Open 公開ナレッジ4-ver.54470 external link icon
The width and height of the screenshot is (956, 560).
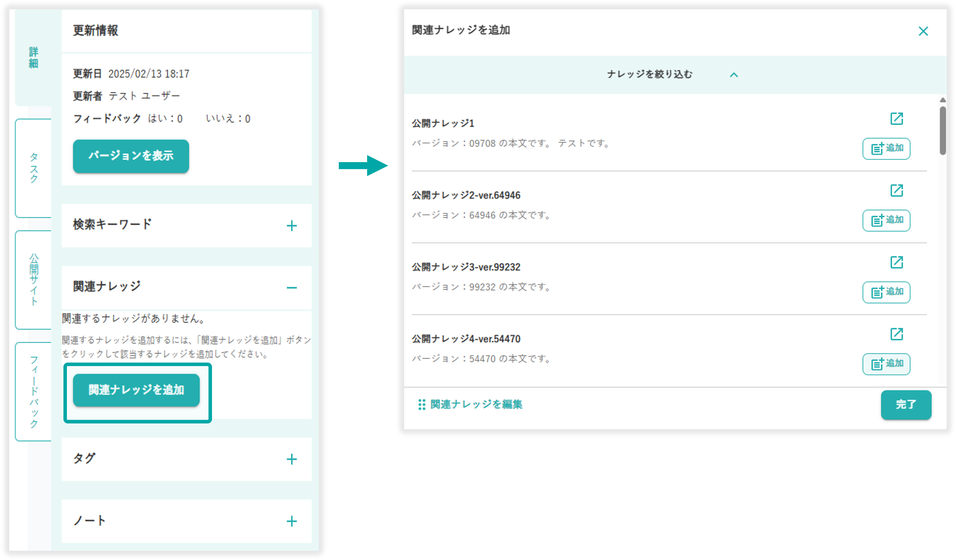896,334
